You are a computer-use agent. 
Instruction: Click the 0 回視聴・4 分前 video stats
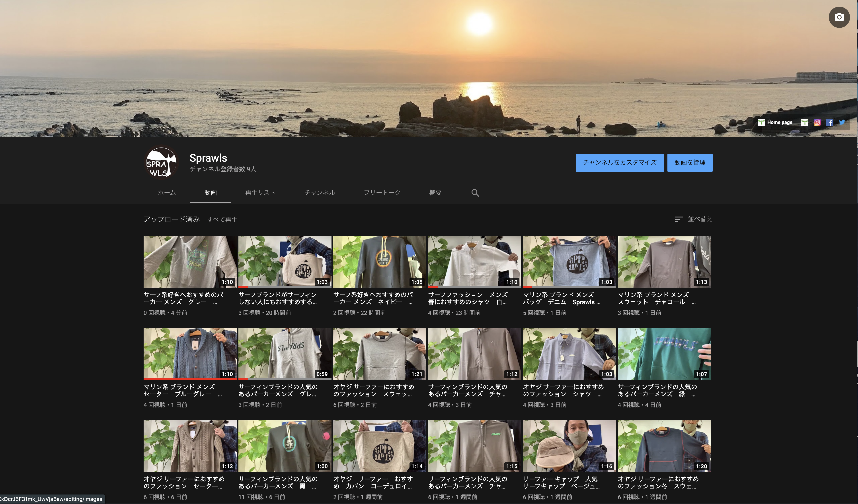165,313
